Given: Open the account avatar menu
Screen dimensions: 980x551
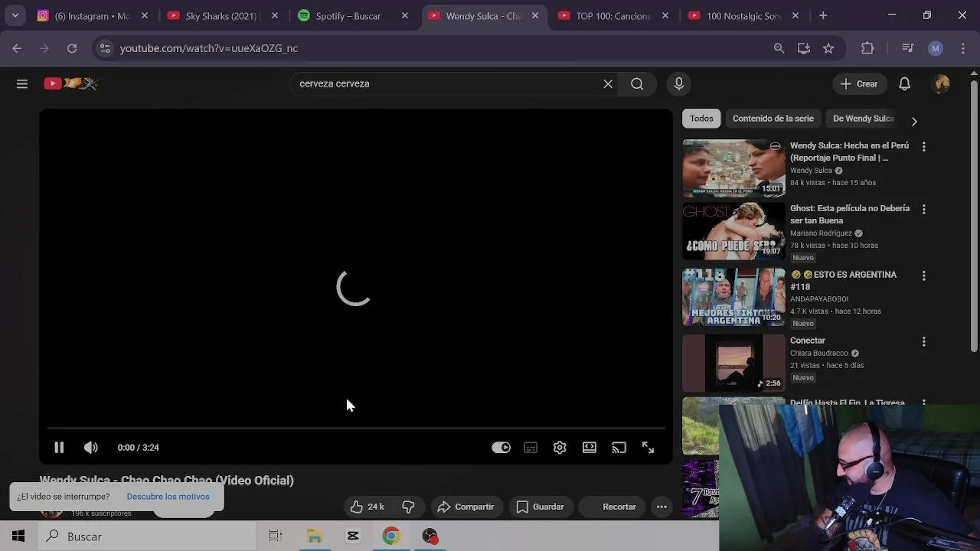Looking at the screenshot, I should 942,83.
